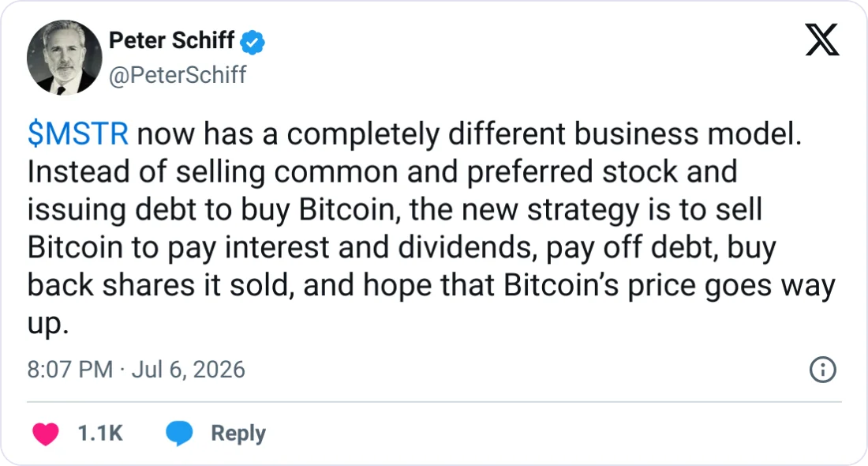The image size is (868, 466).
Task: Open the 8:07 PM time link
Action: click(69, 370)
